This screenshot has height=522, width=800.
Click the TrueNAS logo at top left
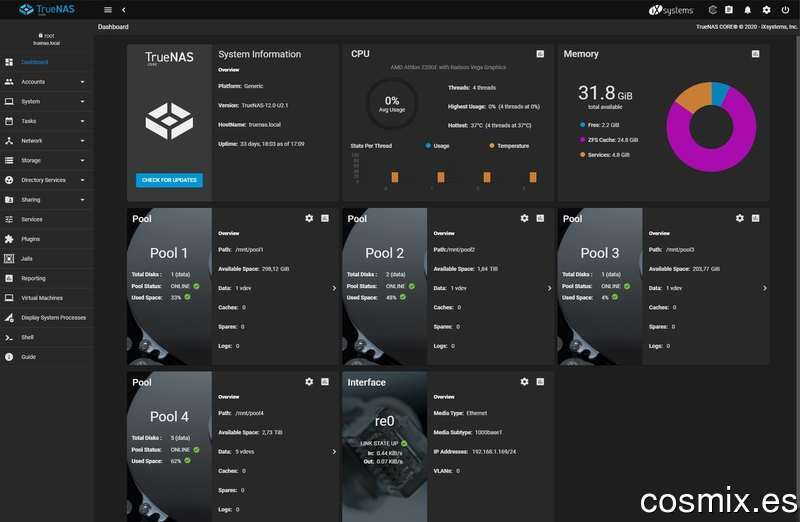pyautogui.click(x=47, y=9)
